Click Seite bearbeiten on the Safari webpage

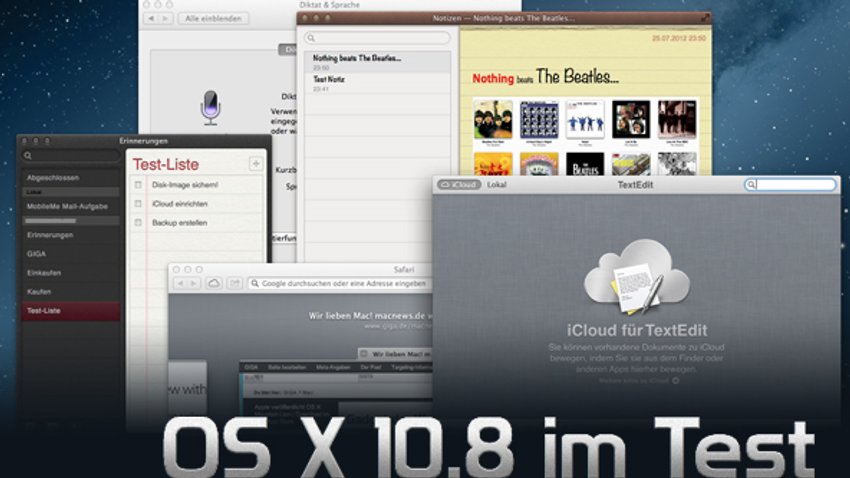(287, 367)
